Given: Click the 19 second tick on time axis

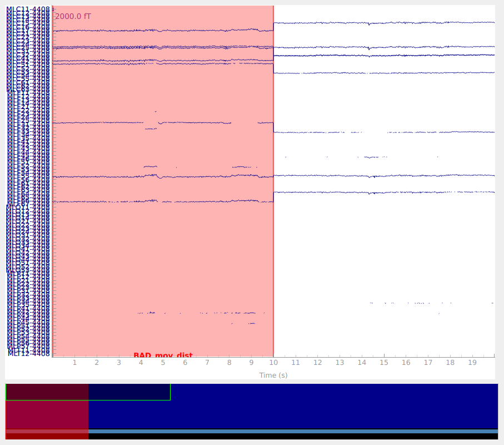Looking at the screenshot, I should tap(472, 363).
